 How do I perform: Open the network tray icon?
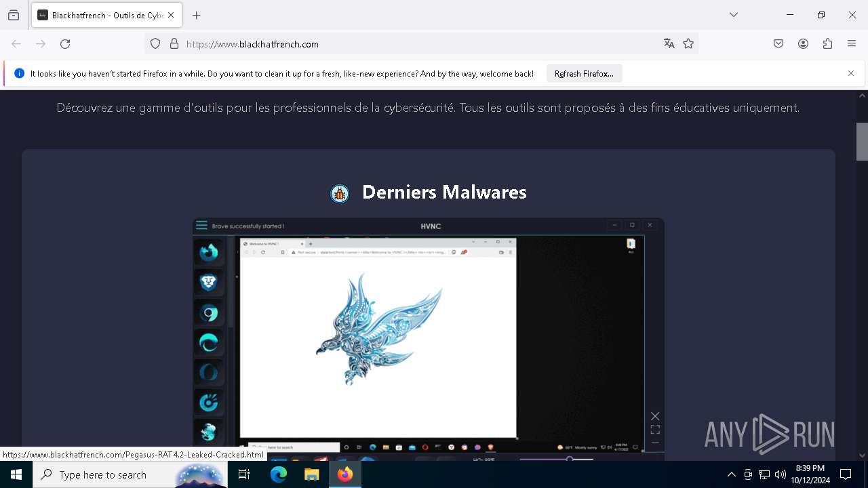click(764, 474)
